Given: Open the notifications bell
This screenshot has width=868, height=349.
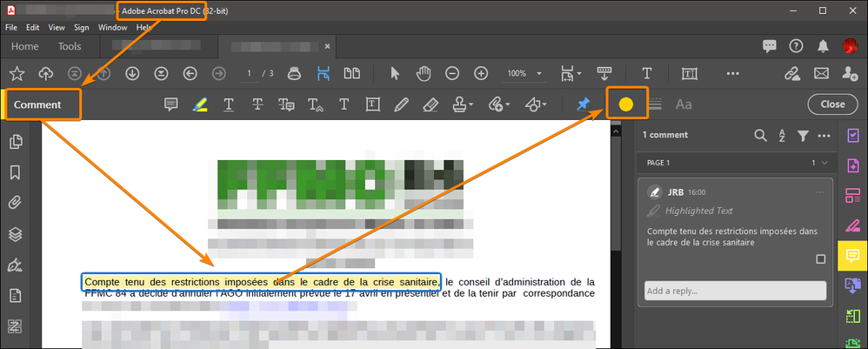Looking at the screenshot, I should coord(824,46).
